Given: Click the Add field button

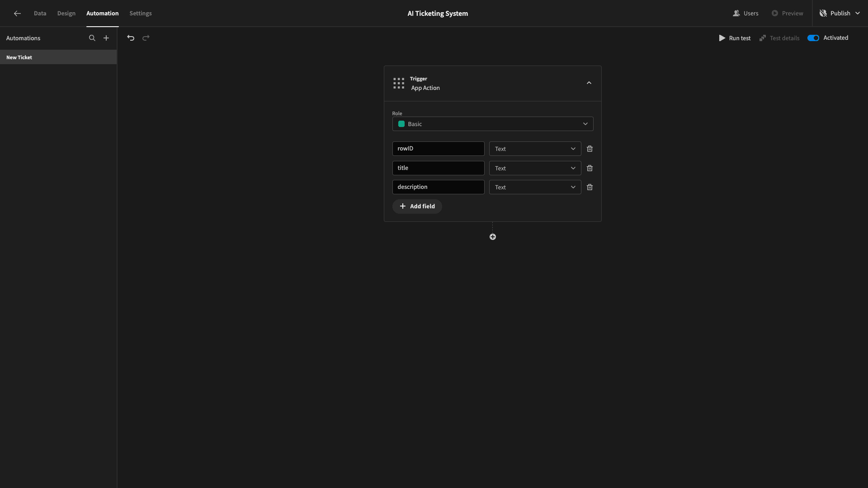Looking at the screenshot, I should (417, 206).
